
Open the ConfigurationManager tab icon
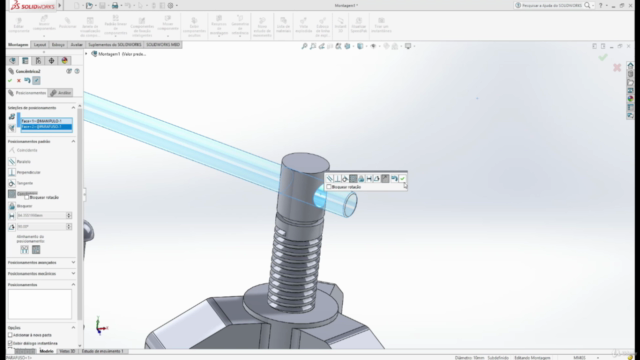click(38, 61)
